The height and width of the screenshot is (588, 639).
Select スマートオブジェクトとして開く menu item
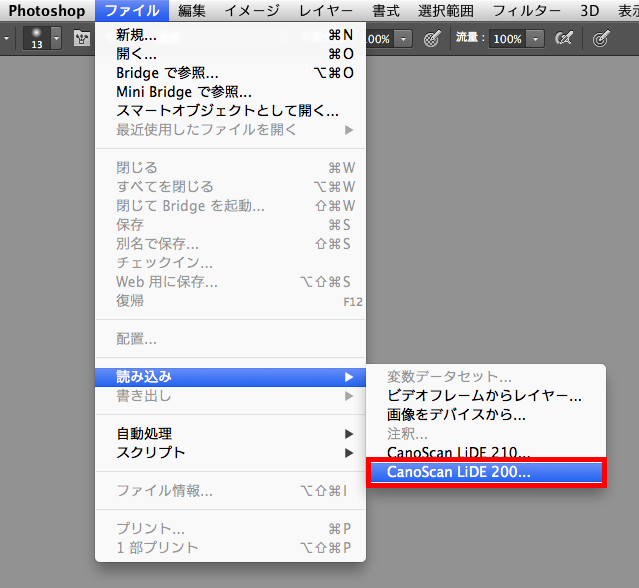click(227, 111)
